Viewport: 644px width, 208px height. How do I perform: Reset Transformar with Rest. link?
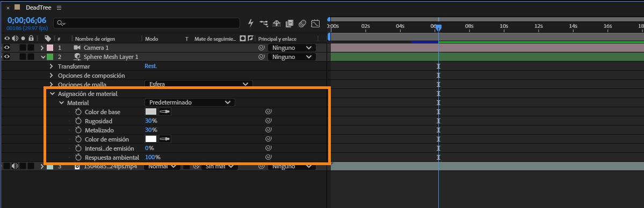[151, 66]
